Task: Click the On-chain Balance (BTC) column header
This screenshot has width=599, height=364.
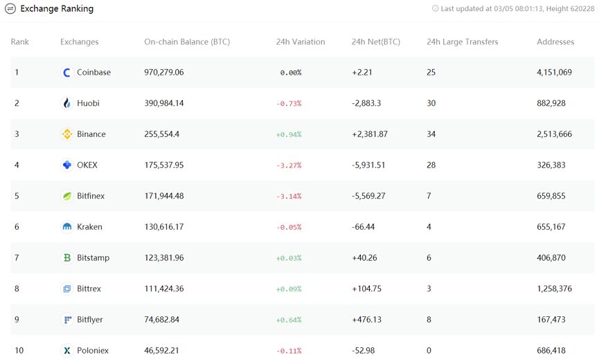Action: [x=187, y=42]
